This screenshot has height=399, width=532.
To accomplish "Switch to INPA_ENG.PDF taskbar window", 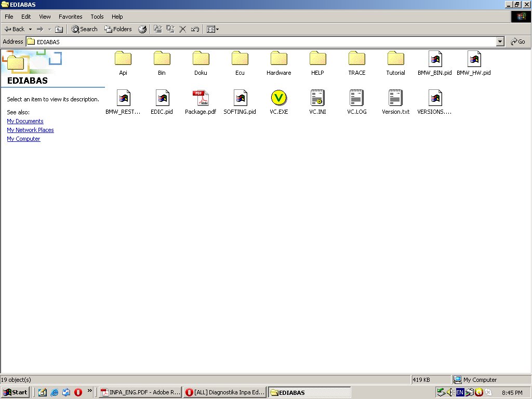I will [140, 392].
